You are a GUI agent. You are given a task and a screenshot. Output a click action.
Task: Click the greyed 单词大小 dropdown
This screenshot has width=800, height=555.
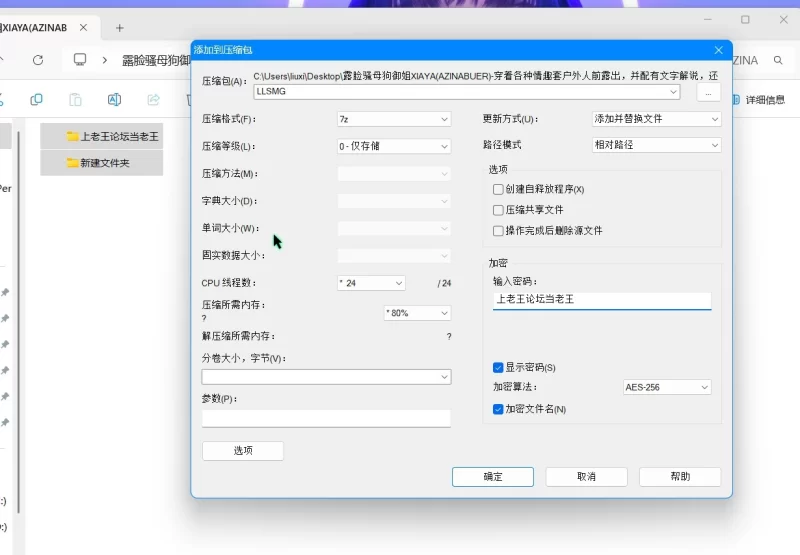pyautogui.click(x=393, y=228)
